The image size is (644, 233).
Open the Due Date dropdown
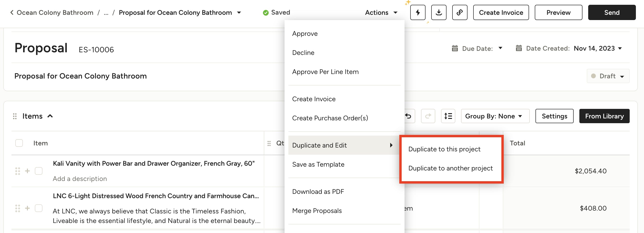[500, 48]
